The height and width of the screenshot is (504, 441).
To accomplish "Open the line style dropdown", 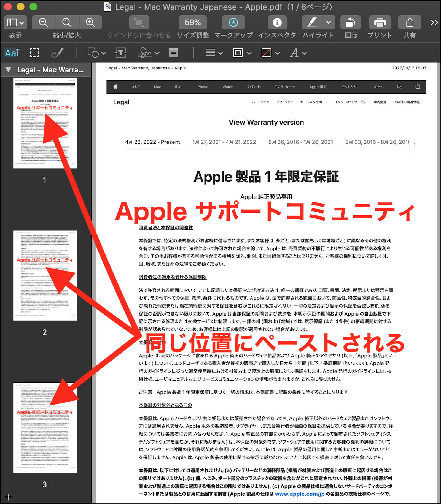I will tap(214, 53).
